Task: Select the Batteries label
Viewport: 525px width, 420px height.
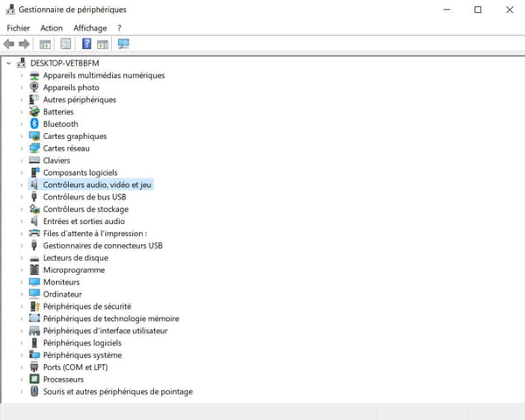Action: (59, 111)
